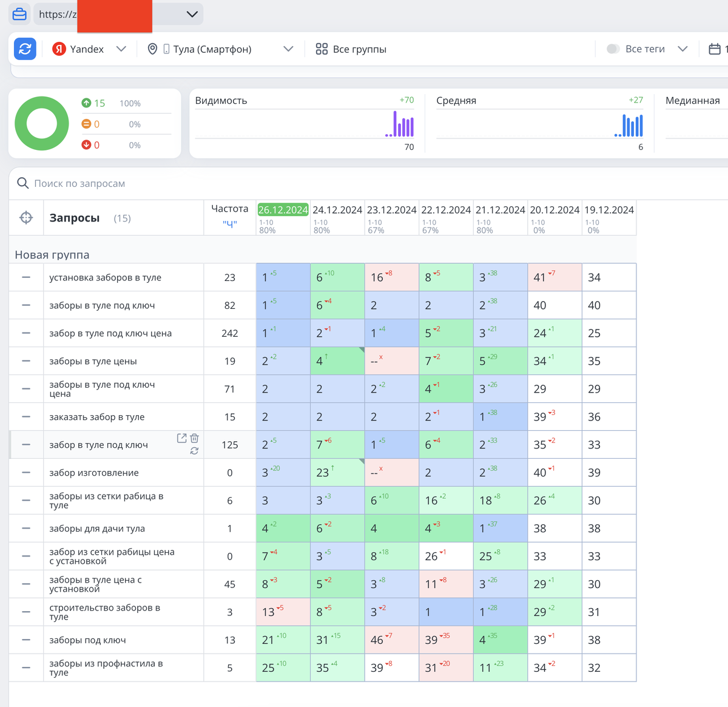Open external link for забор в туле под ключ
Image resolution: width=728 pixels, height=707 pixels.
(x=181, y=438)
